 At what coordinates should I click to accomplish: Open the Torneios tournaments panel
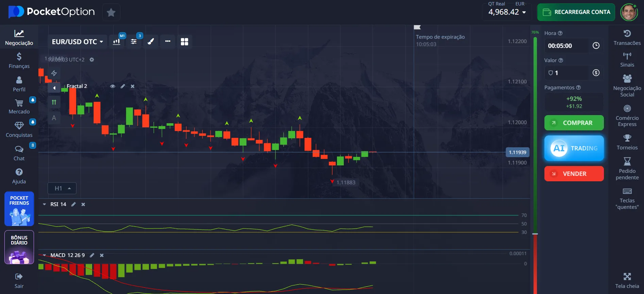tap(627, 142)
